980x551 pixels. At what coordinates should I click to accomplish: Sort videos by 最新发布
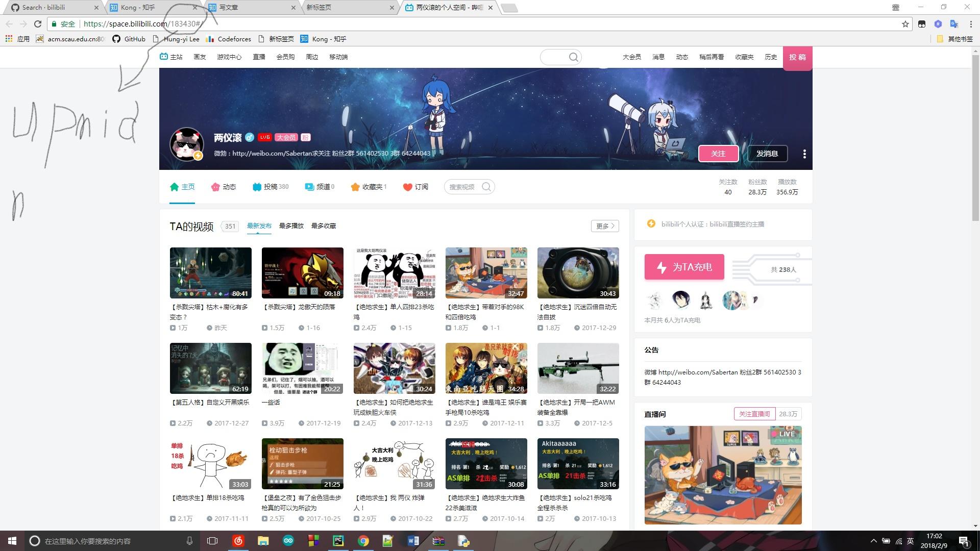tap(259, 226)
